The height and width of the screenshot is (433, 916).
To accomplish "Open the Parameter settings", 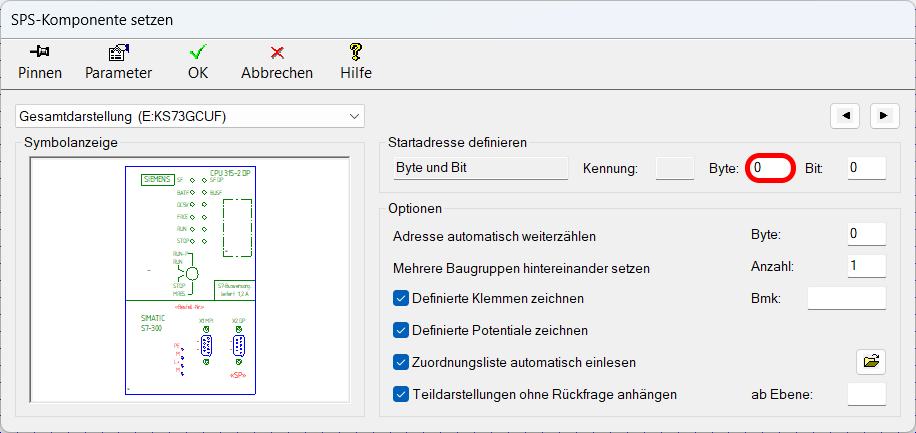I will click(118, 52).
